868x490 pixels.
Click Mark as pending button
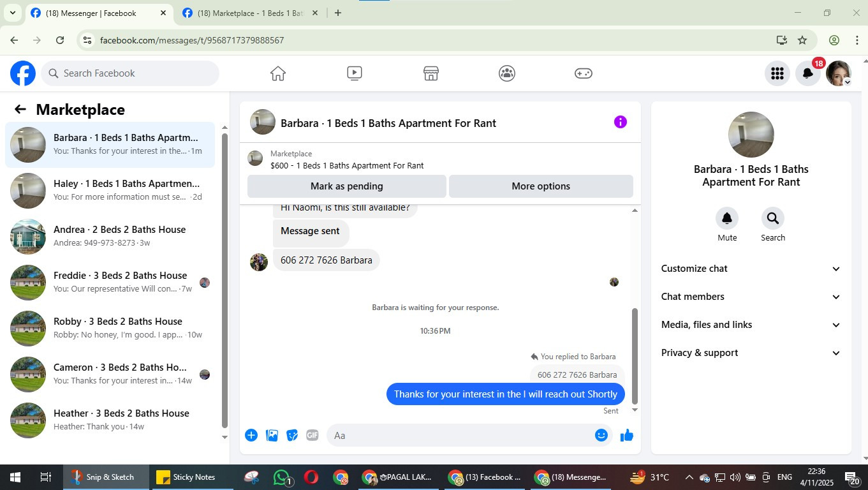click(x=347, y=186)
